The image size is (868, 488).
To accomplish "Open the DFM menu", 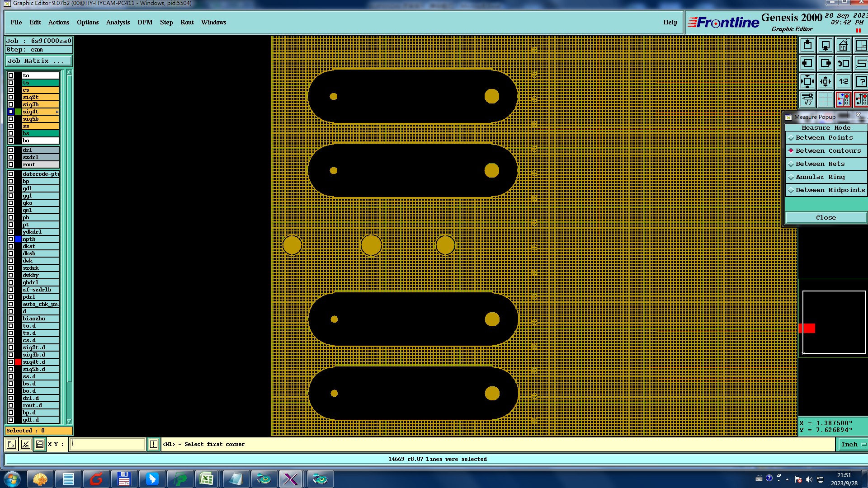I will point(145,23).
